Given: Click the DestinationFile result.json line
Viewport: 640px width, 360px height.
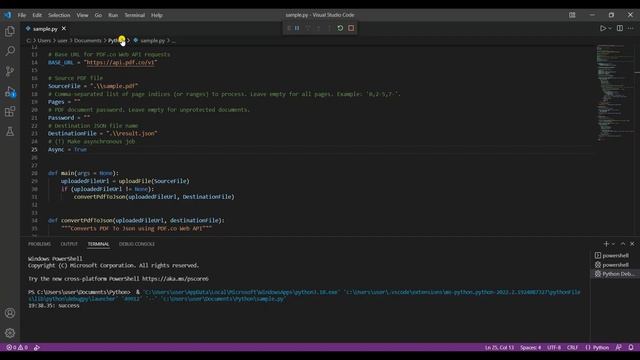Looking at the screenshot, I should coord(102,133).
